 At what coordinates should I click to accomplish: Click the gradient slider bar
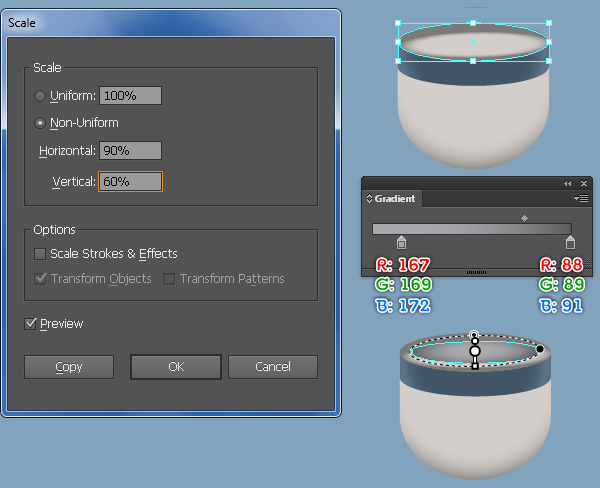[472, 229]
